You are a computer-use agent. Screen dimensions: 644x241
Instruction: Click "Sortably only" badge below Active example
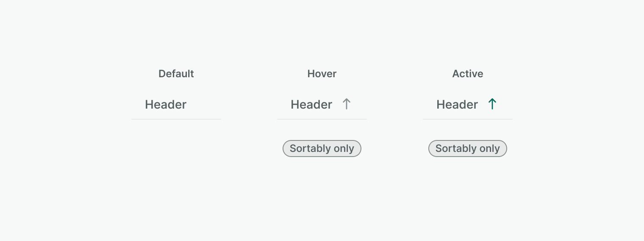coord(468,149)
